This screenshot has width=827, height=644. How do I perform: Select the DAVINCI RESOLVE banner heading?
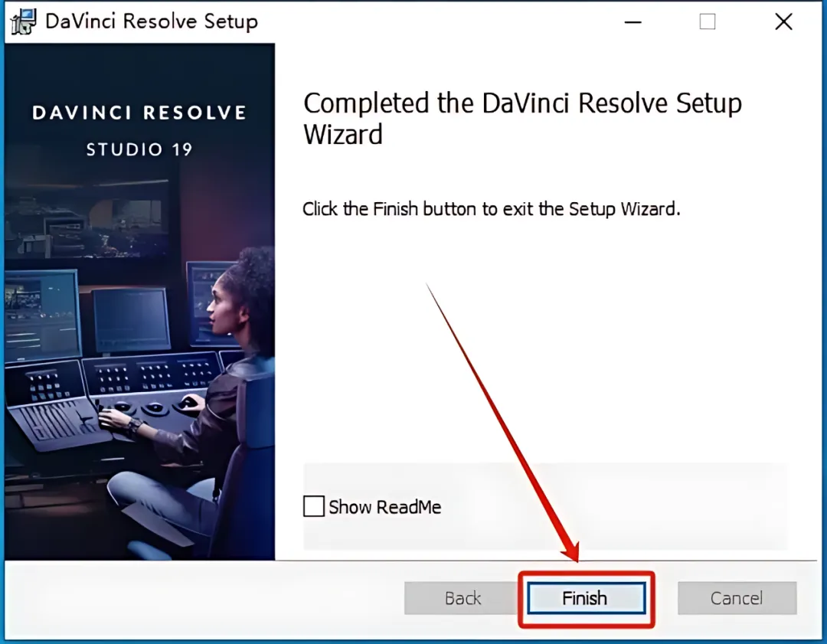click(139, 113)
